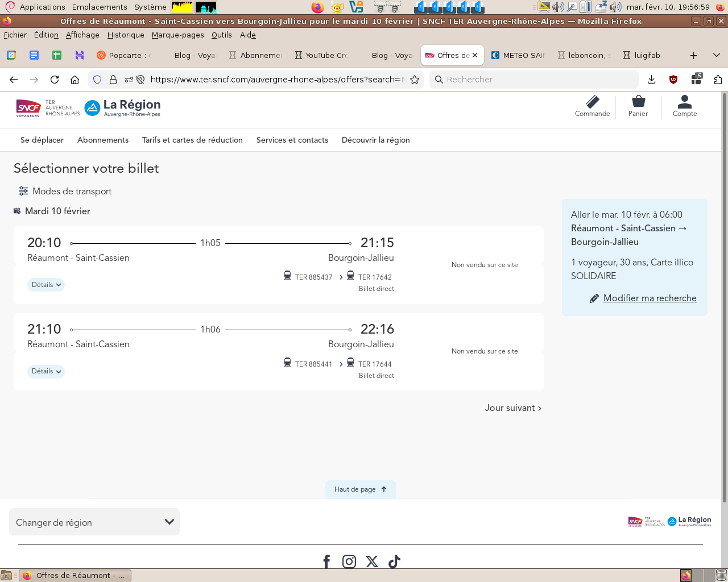The height and width of the screenshot is (582, 728).
Task: Open Modes de transport filter
Action: coord(65,192)
